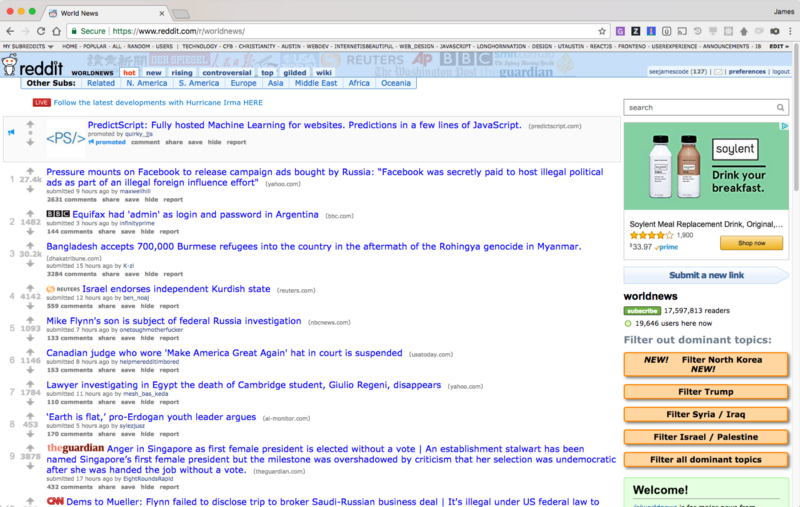
Task: Click the PredictScript ad thumbnail
Action: (65, 138)
